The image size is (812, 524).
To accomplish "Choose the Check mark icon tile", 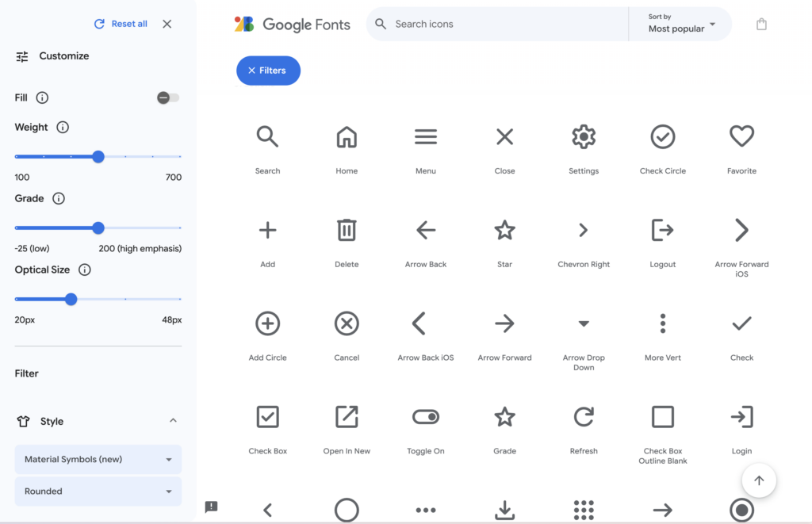I will point(741,323).
